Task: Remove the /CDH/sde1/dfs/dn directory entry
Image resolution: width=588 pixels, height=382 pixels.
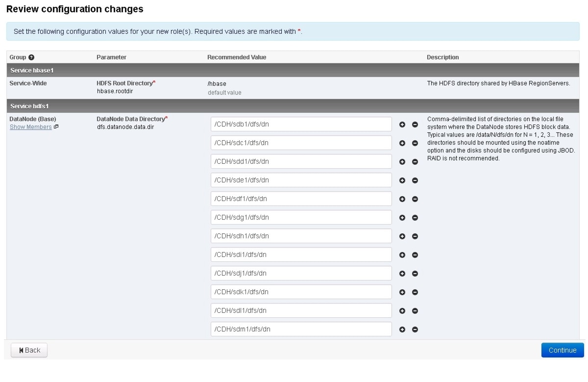Action: (x=415, y=180)
